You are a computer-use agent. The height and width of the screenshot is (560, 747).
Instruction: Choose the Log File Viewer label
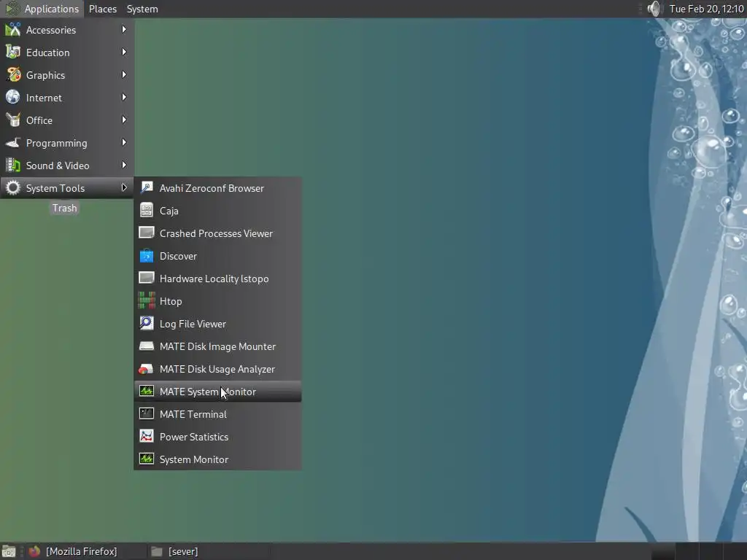pos(193,324)
